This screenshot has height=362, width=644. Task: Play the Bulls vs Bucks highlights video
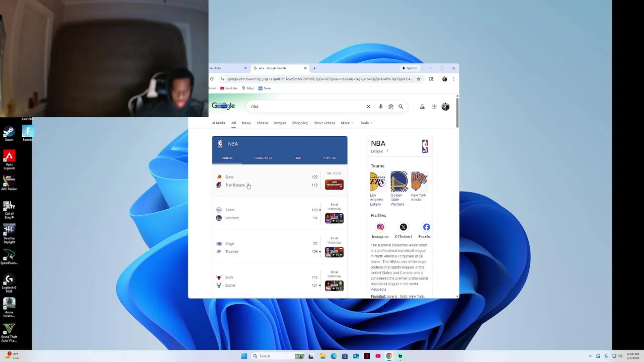pos(334,286)
